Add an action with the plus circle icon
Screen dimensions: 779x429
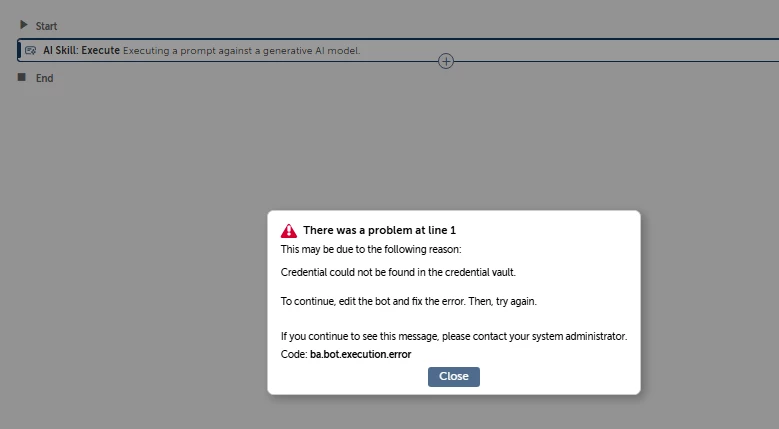[x=446, y=61]
